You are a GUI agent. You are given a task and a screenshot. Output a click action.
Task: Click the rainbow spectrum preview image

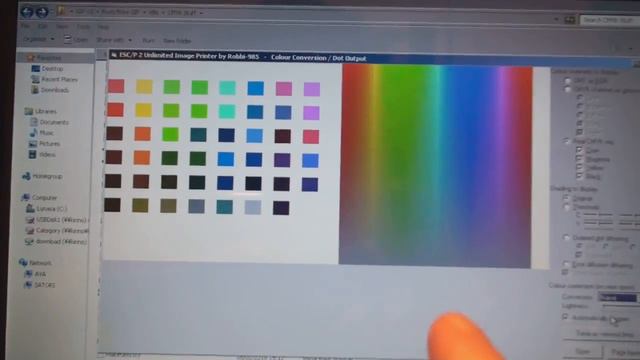436,167
